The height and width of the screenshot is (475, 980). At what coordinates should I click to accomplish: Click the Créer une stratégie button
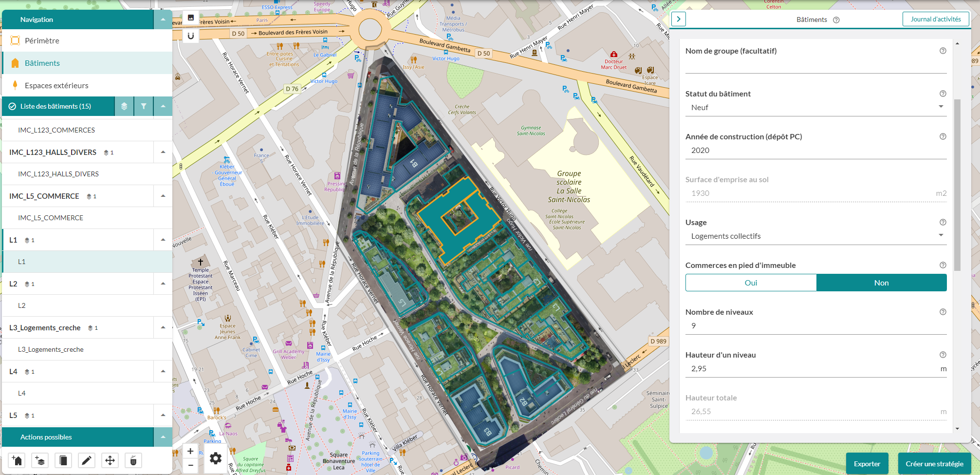click(x=934, y=464)
